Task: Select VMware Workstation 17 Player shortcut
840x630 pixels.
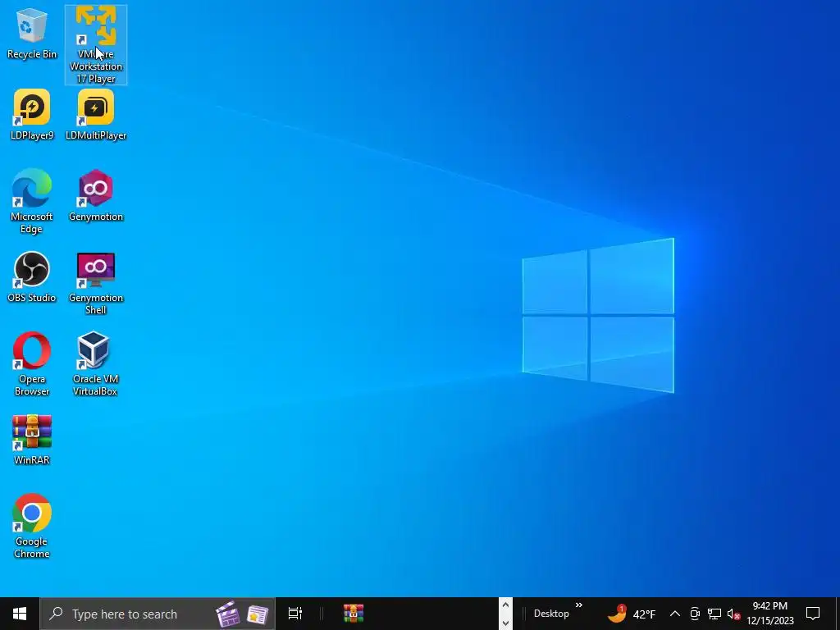Action: pos(96,45)
